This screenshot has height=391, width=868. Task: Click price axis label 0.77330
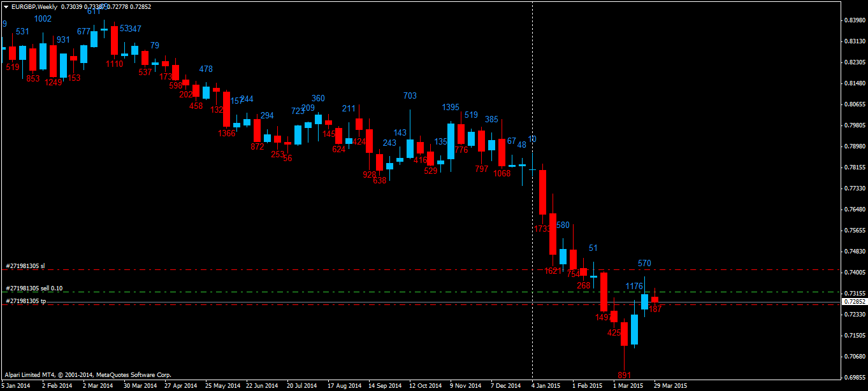tap(855, 188)
